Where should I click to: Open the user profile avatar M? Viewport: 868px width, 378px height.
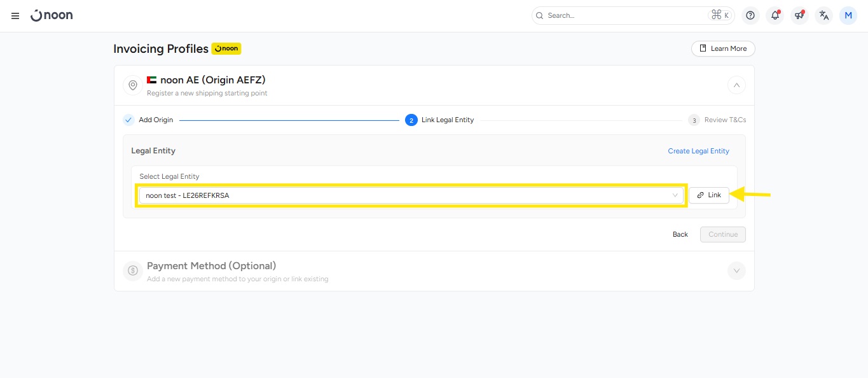(848, 16)
